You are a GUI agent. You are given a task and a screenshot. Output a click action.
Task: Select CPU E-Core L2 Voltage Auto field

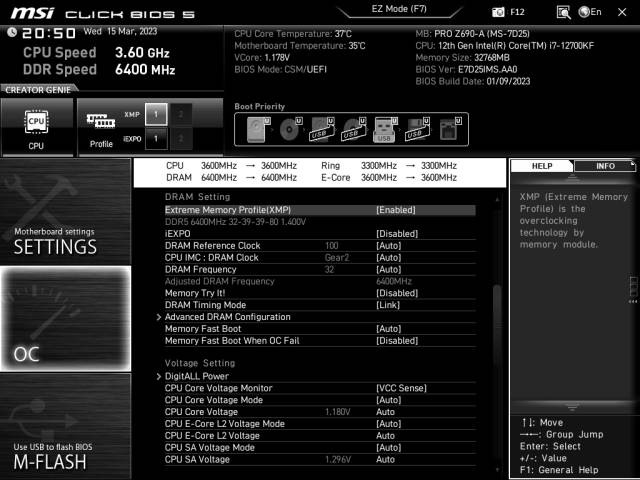pyautogui.click(x=385, y=435)
